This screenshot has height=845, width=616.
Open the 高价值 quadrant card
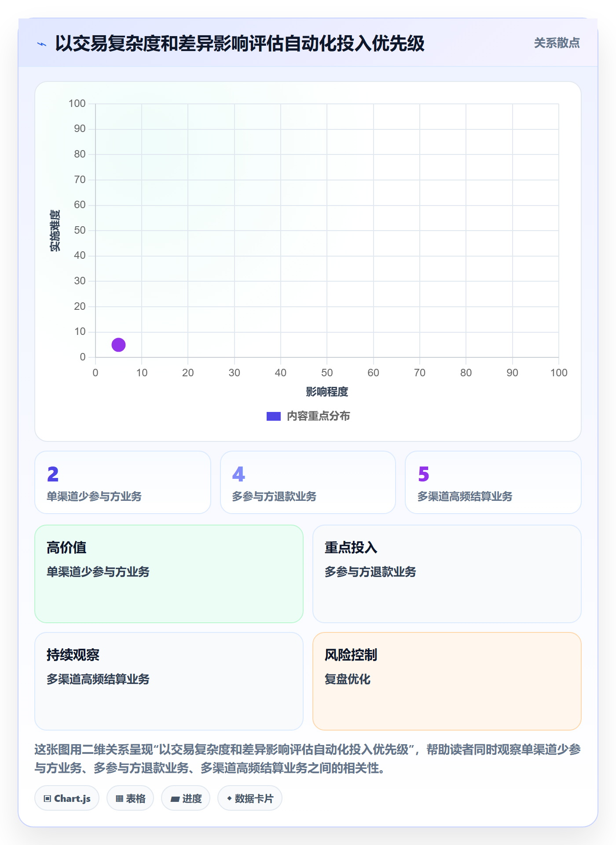click(x=169, y=574)
